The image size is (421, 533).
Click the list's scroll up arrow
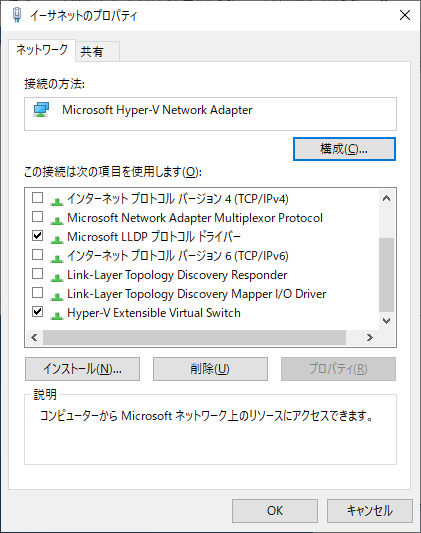pos(386,198)
